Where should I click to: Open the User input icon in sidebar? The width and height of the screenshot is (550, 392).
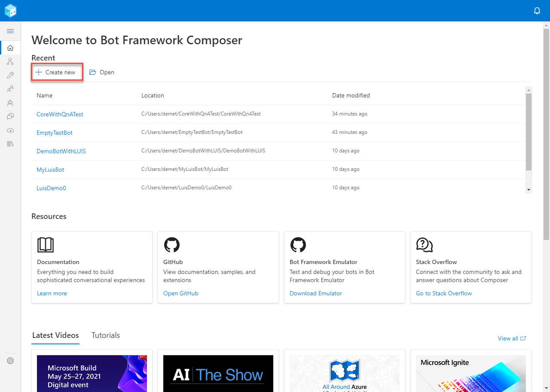(x=10, y=89)
